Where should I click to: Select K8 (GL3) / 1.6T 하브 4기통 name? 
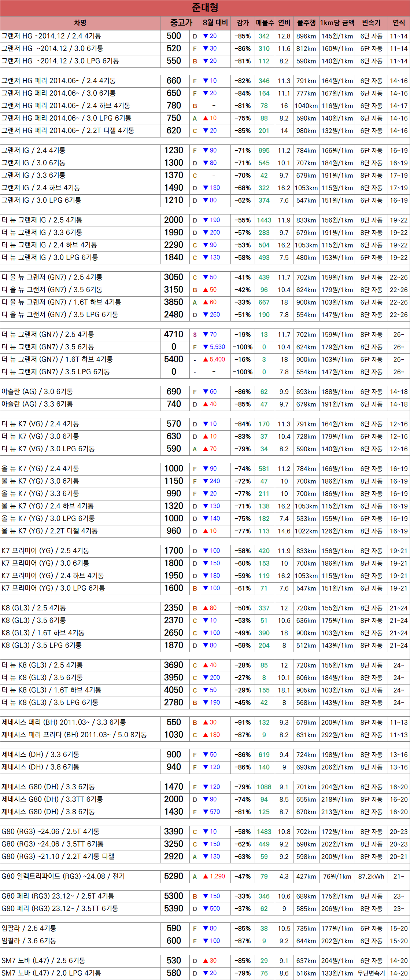click(x=43, y=633)
